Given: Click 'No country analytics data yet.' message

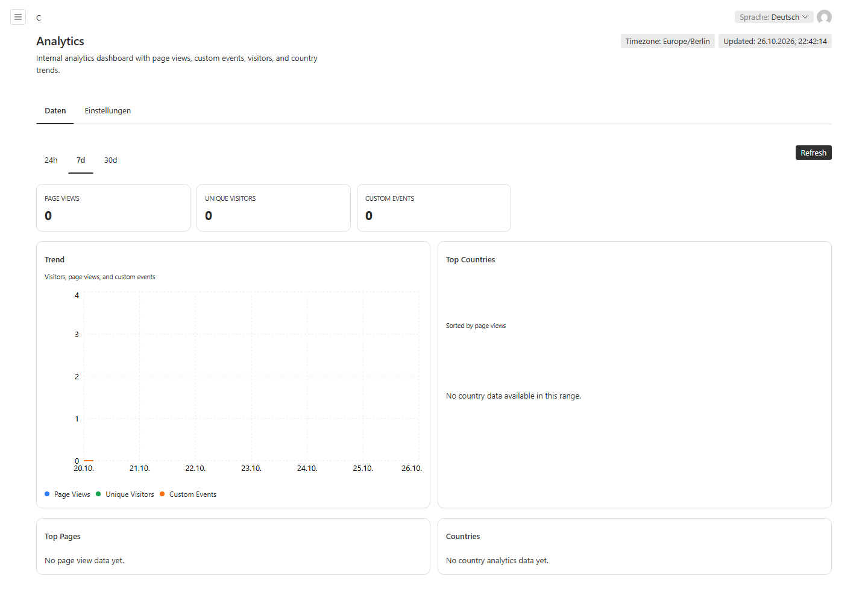Looking at the screenshot, I should 497,561.
